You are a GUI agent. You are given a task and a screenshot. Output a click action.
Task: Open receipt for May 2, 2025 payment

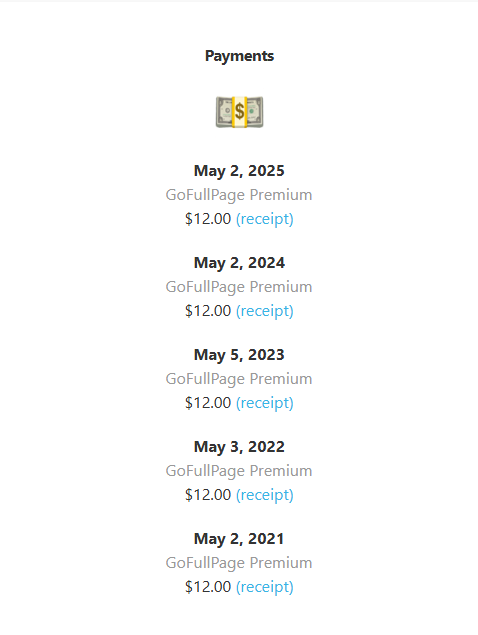(x=265, y=219)
